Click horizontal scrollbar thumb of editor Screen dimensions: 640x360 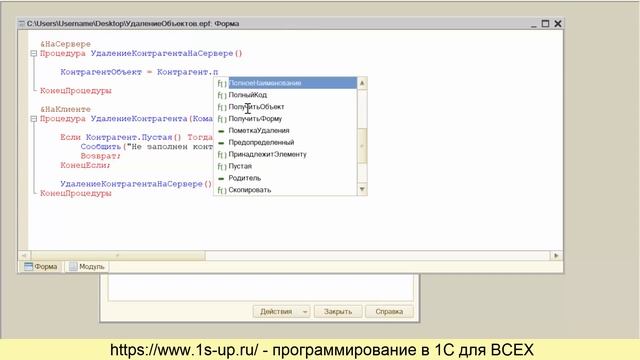click(118, 256)
